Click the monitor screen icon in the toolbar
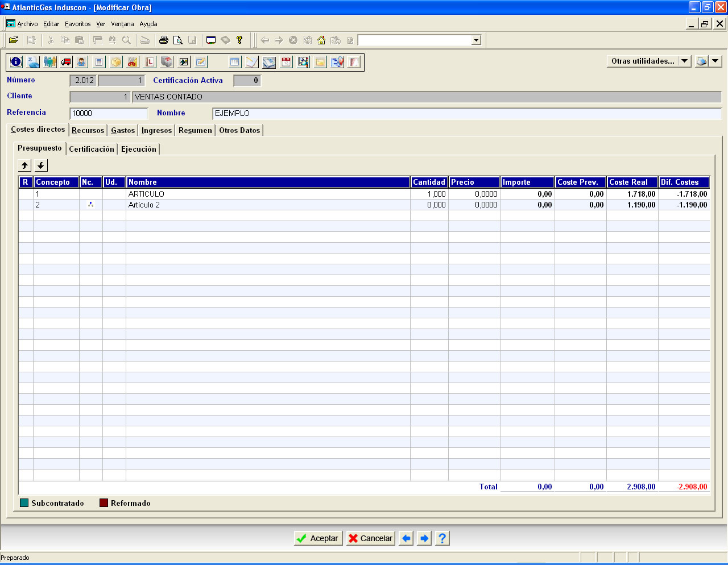This screenshot has width=728, height=565. click(211, 40)
